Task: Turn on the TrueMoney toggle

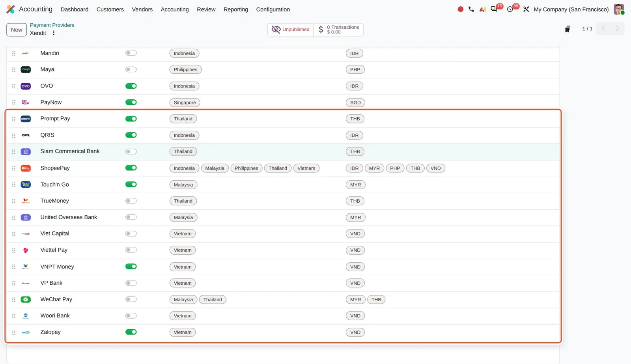Action: point(131,201)
